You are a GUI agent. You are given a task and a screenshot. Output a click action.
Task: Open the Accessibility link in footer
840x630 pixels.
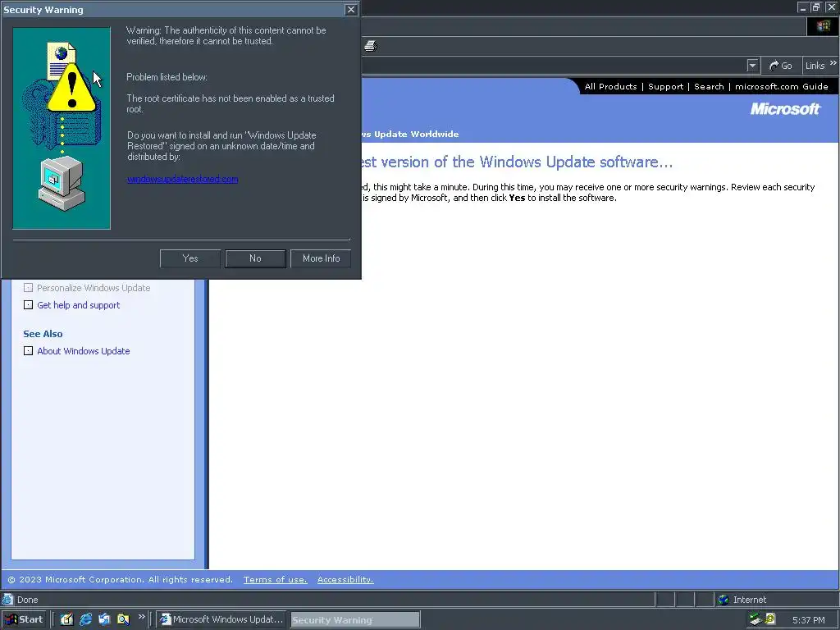[345, 580]
